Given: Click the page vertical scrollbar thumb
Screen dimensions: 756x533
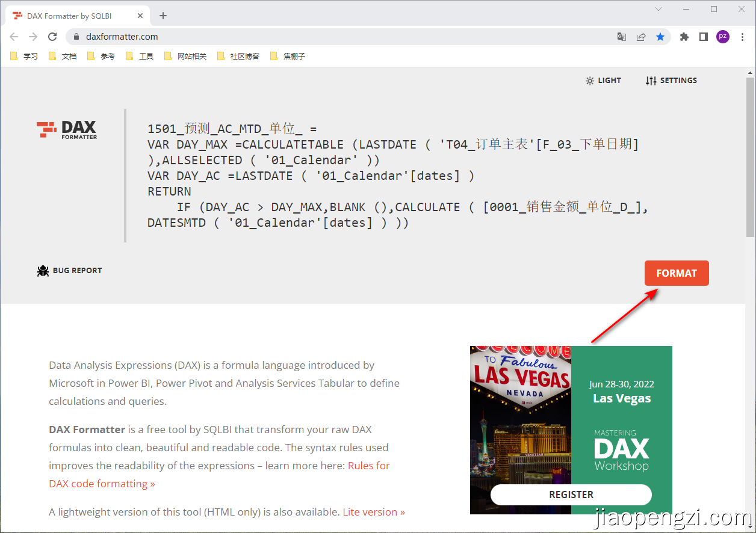Looking at the screenshot, I should click(750, 156).
